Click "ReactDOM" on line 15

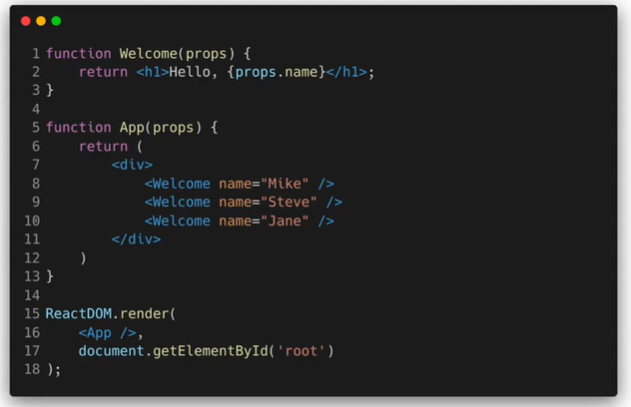[78, 313]
